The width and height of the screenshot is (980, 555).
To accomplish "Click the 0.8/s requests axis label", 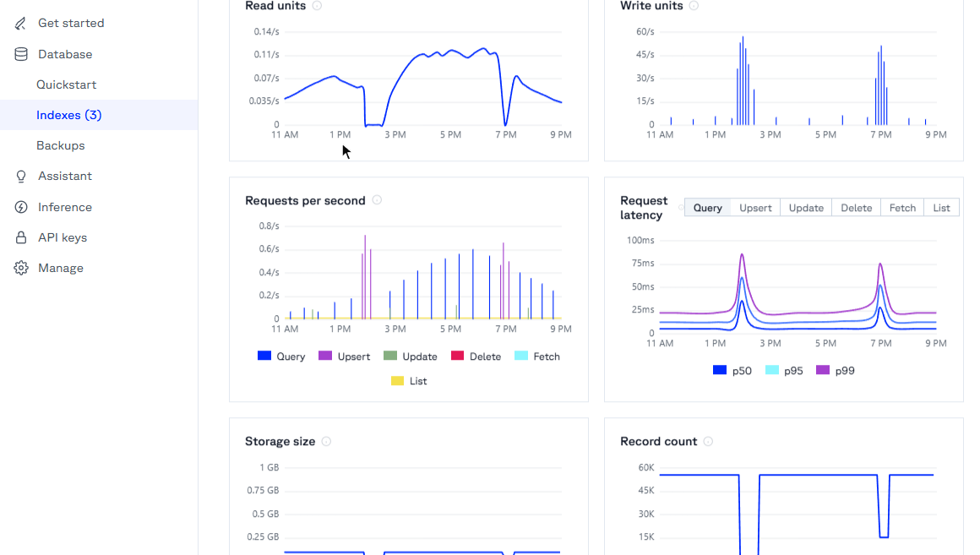I will (x=269, y=226).
